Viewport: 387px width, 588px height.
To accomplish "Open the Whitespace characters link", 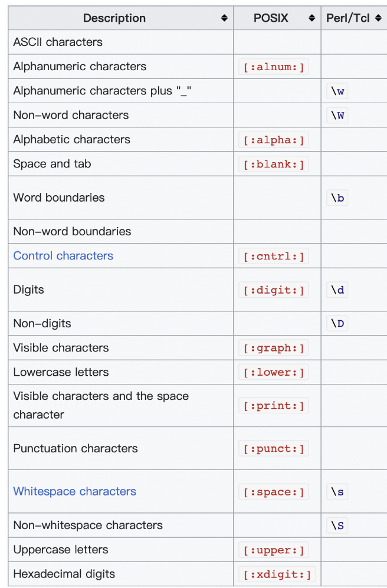I will click(x=74, y=491).
